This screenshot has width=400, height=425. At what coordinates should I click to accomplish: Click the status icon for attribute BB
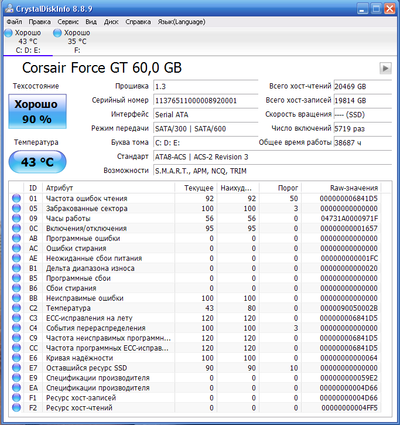[16, 298]
